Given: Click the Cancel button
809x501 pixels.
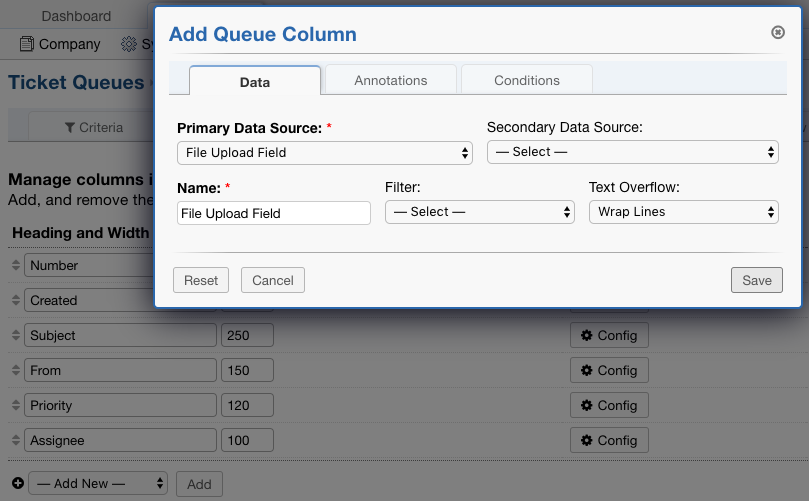Looking at the screenshot, I should [272, 280].
